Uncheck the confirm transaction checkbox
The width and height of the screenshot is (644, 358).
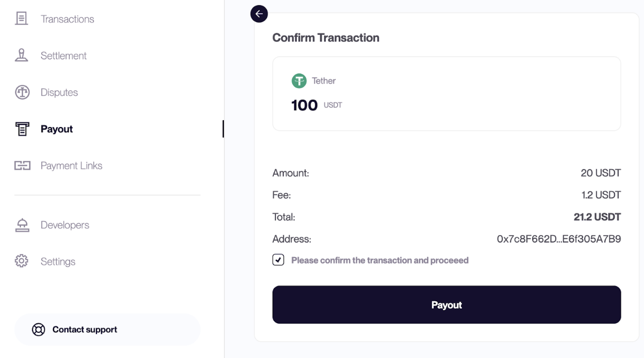tap(278, 260)
